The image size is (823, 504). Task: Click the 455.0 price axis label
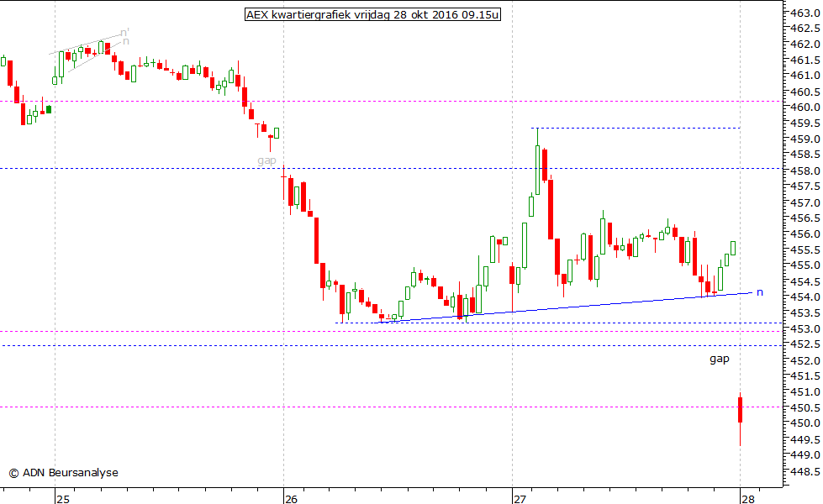[x=805, y=265]
